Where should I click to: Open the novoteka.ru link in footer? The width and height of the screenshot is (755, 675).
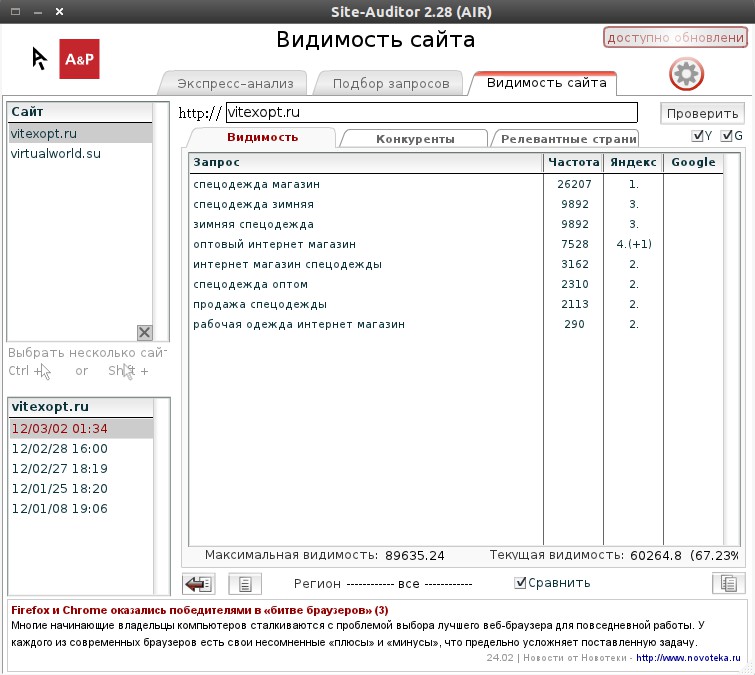pyautogui.click(x=688, y=658)
